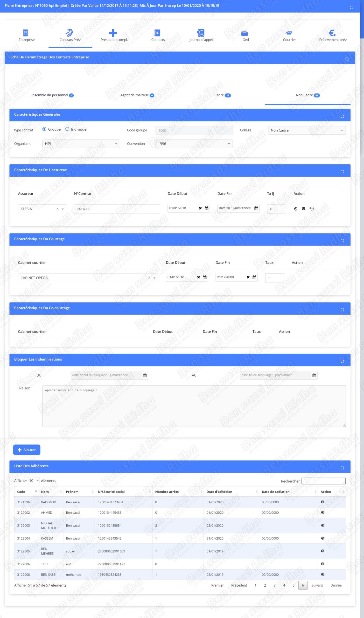Open the Prélevement prév. euro icon
The width and height of the screenshot is (364, 618).
tap(333, 33)
